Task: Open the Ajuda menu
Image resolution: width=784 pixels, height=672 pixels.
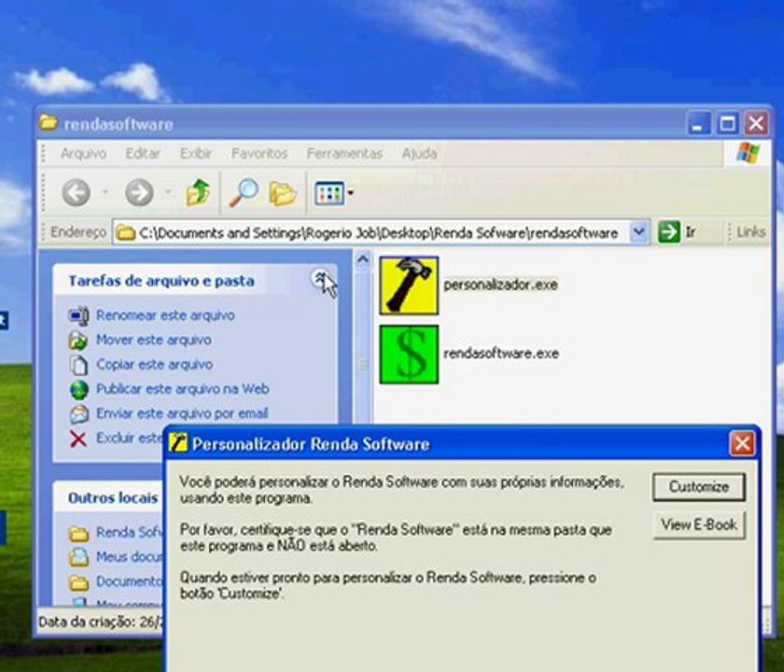Action: click(x=419, y=153)
